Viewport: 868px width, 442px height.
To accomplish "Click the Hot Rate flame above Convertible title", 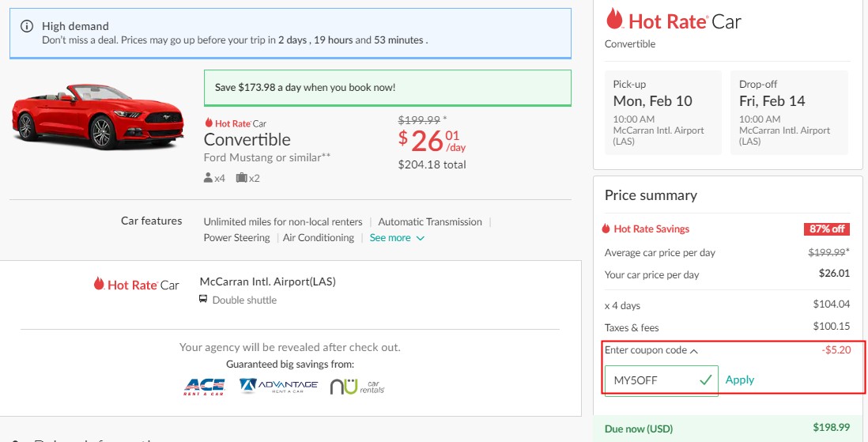I will [x=209, y=123].
